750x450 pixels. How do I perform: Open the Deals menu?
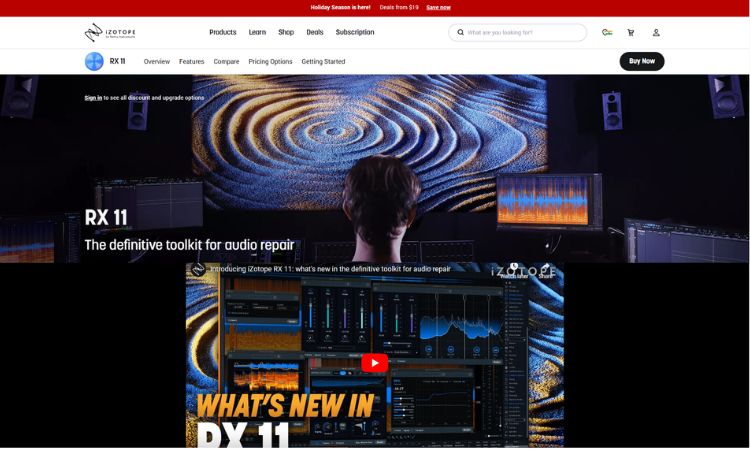pos(315,32)
